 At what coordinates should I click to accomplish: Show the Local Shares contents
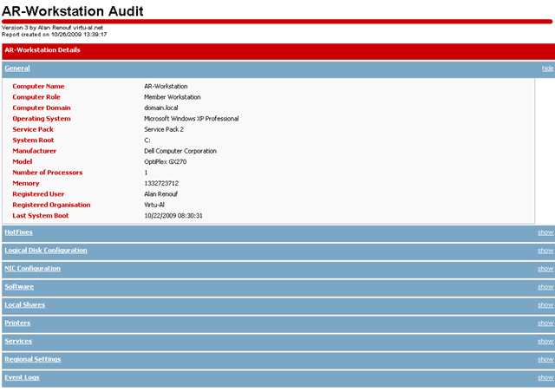tap(545, 305)
